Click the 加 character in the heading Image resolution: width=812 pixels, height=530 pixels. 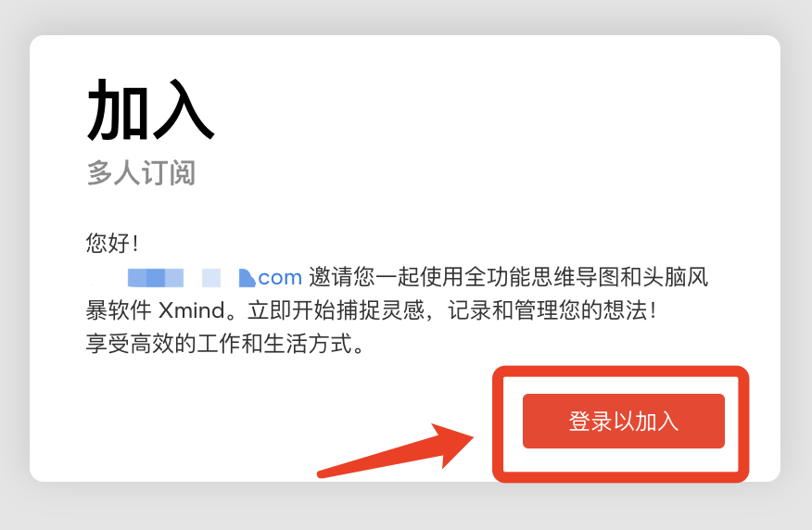[119, 109]
